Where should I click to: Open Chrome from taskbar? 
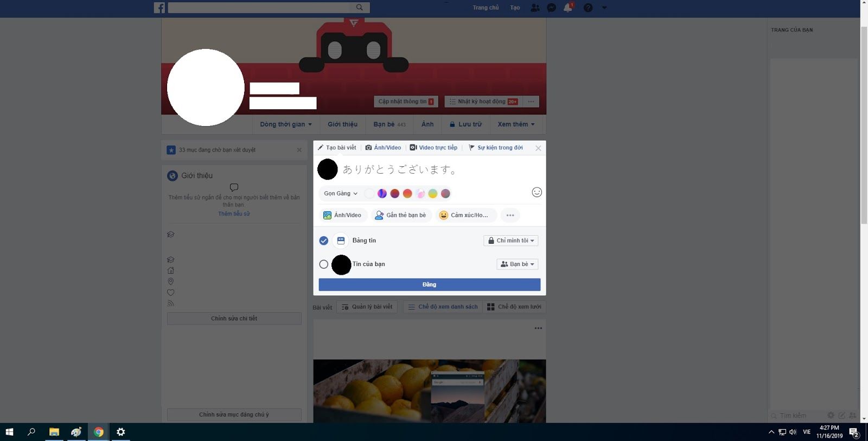[99, 432]
